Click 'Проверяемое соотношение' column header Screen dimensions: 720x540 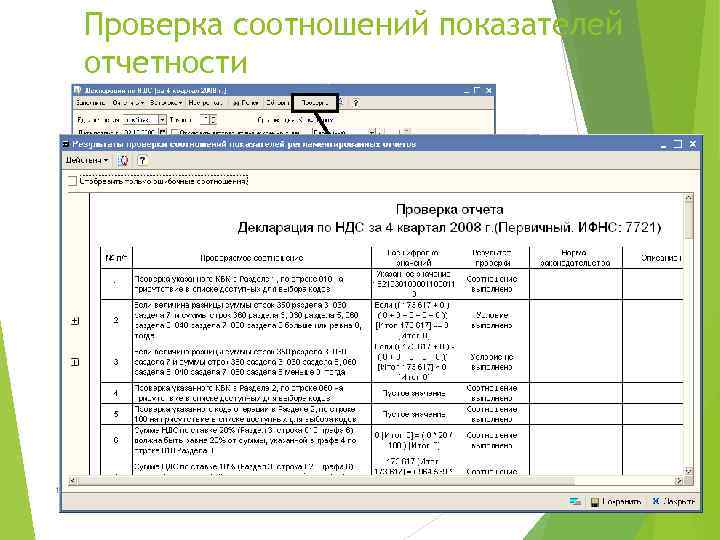[252, 258]
